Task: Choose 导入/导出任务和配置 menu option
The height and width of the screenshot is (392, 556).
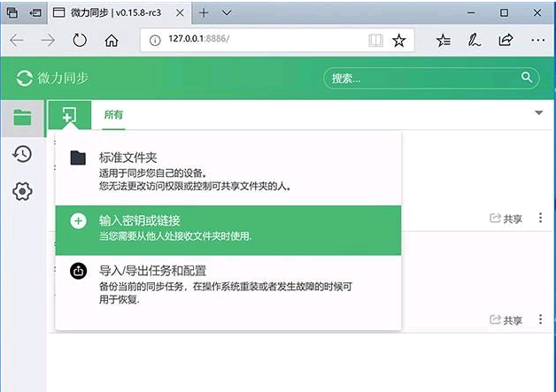Action: tap(228, 287)
